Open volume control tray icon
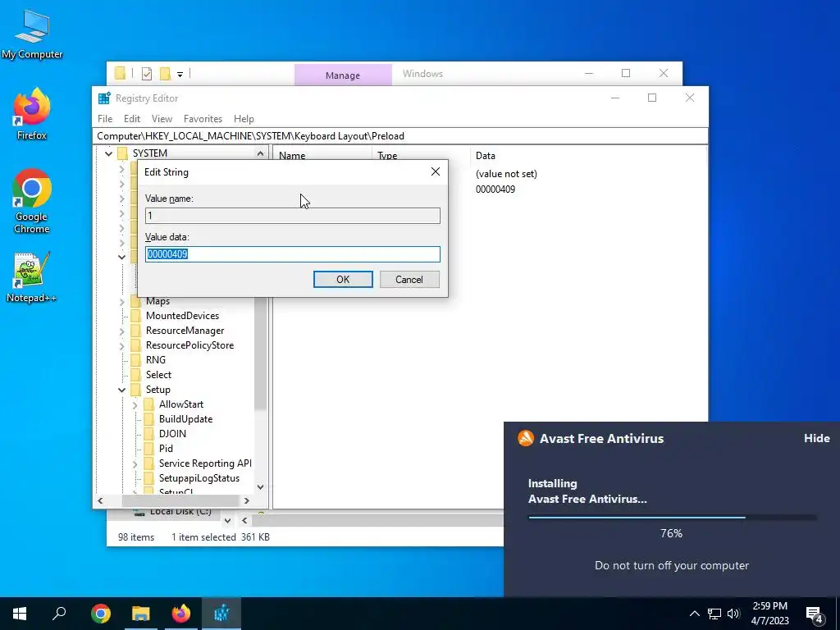Viewport: 840px width, 630px height. (x=733, y=614)
